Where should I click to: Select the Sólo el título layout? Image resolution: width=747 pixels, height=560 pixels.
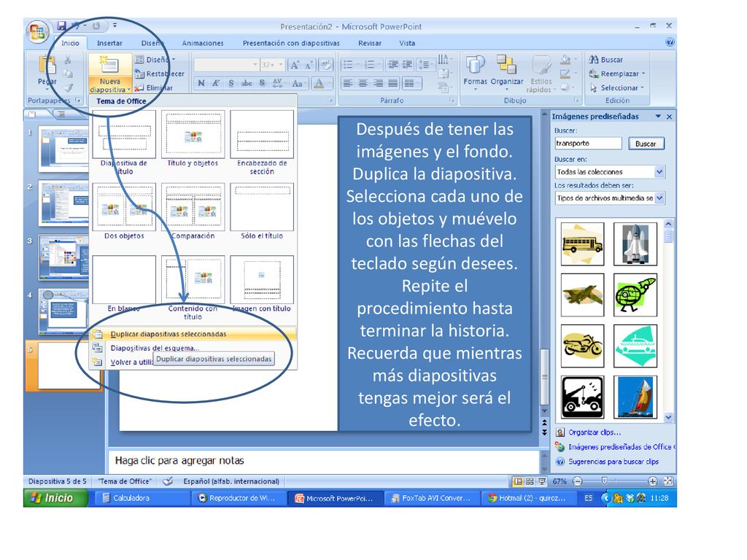262,211
